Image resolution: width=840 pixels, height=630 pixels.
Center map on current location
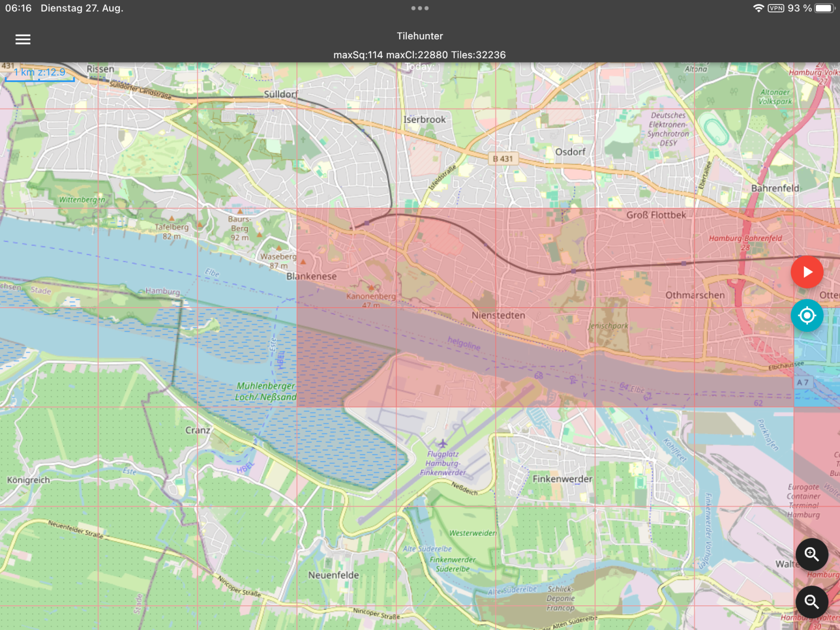(x=807, y=316)
